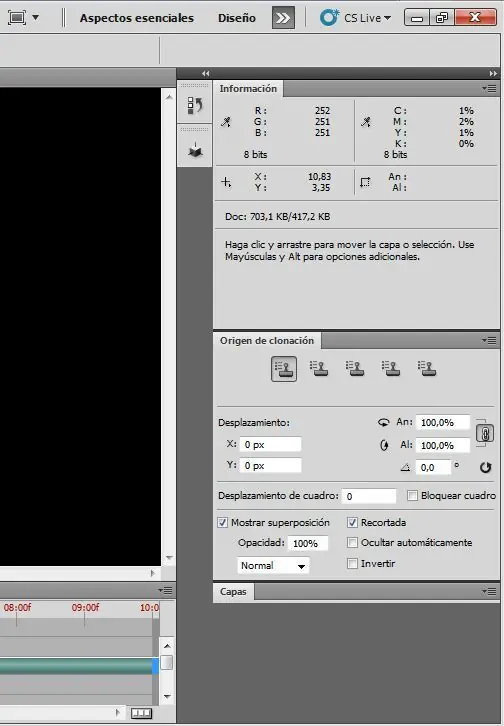Open the 3D panel icon in dock
The height and width of the screenshot is (726, 504).
(x=195, y=150)
